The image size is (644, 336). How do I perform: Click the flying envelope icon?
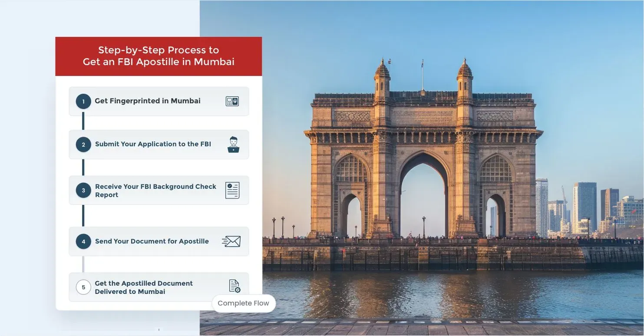pyautogui.click(x=231, y=241)
